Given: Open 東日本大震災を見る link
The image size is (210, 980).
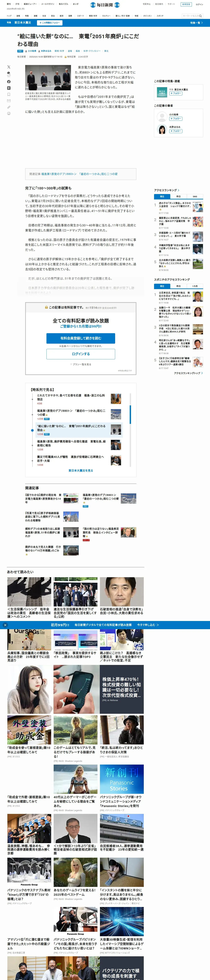Looking at the screenshot, I should [81, 471].
